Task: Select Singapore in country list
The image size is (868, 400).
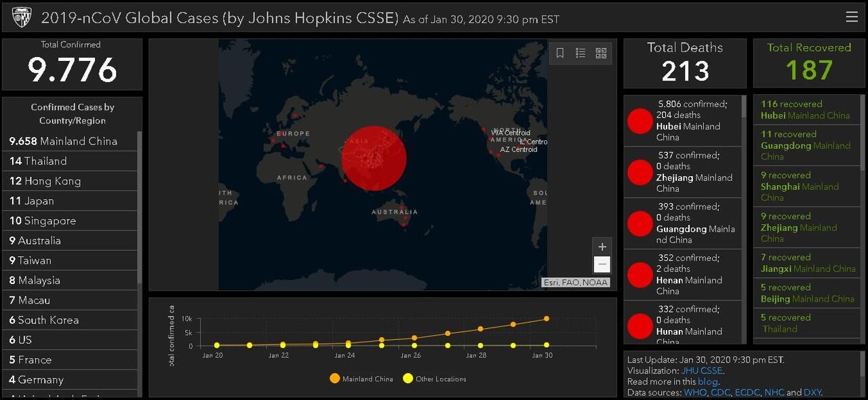Action: [x=70, y=221]
